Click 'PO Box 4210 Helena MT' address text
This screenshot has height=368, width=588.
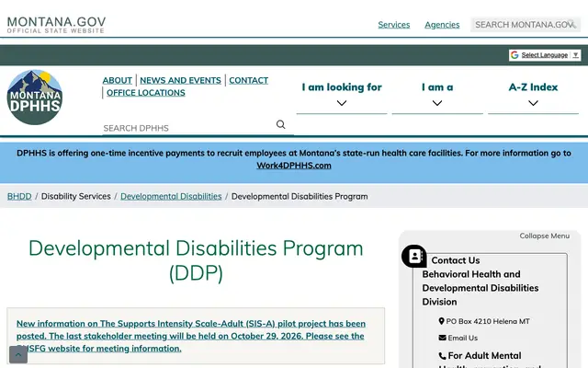point(488,321)
